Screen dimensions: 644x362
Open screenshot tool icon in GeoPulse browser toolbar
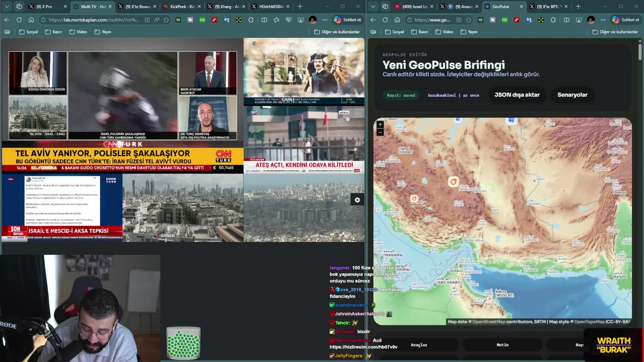pyautogui.click(x=579, y=20)
